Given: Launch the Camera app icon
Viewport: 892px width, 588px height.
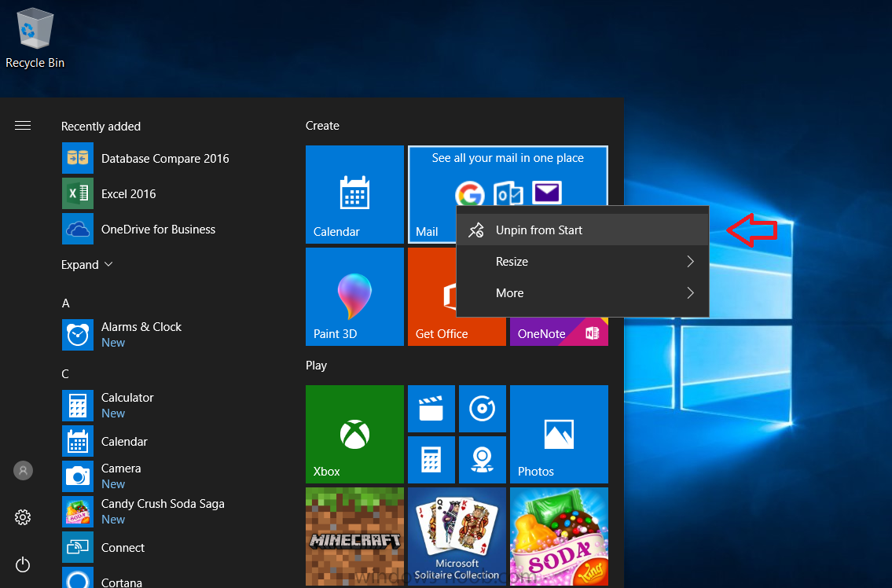Looking at the screenshot, I should 77,476.
